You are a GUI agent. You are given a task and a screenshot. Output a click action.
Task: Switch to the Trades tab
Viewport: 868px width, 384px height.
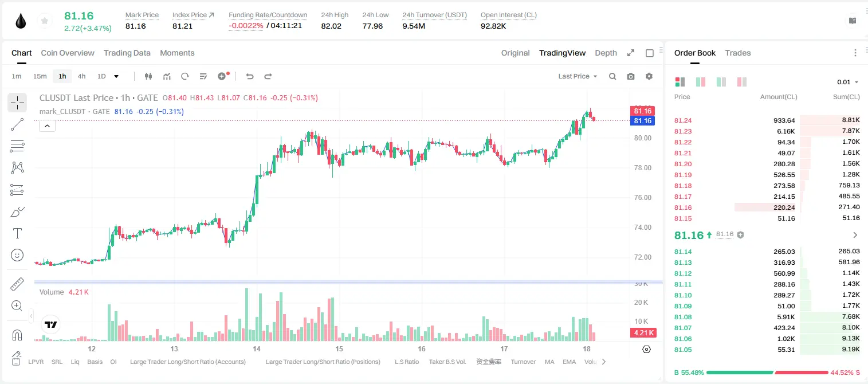pos(737,53)
